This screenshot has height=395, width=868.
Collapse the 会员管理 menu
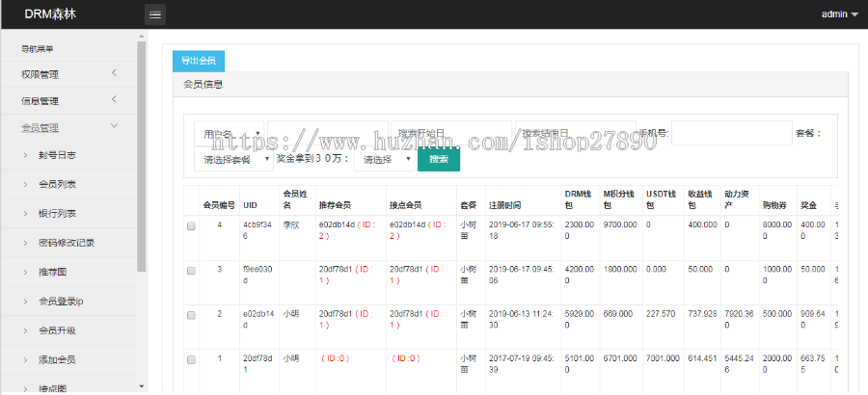pyautogui.click(x=68, y=128)
